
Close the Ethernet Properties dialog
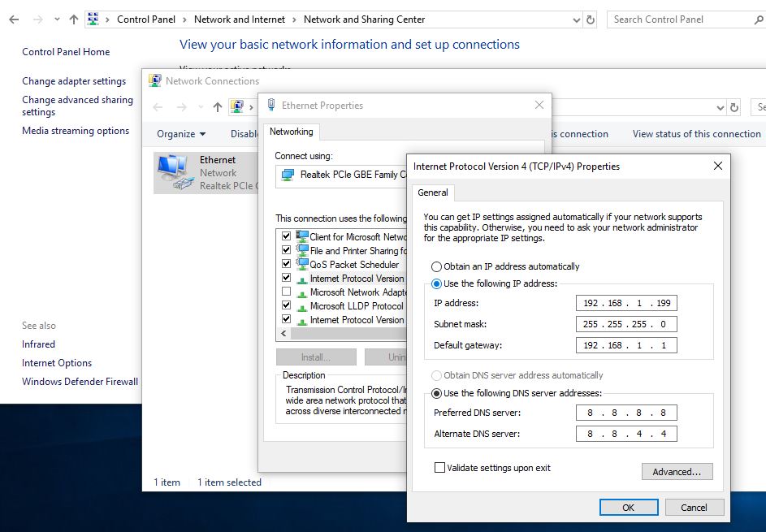click(x=539, y=105)
